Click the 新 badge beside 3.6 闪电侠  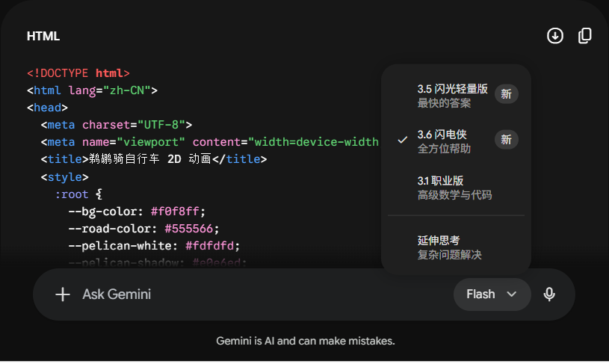pos(506,140)
